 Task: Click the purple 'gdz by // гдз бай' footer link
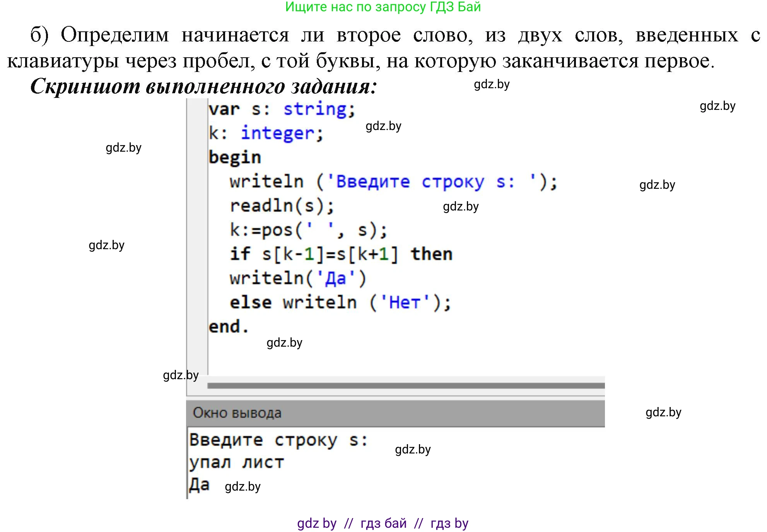[x=382, y=523]
